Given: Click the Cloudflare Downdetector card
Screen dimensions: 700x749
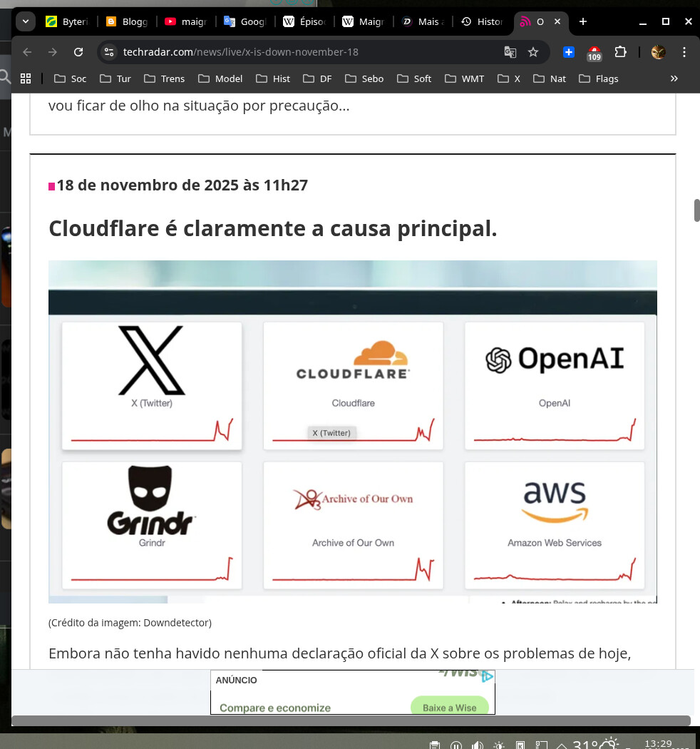Looking at the screenshot, I should click(354, 385).
